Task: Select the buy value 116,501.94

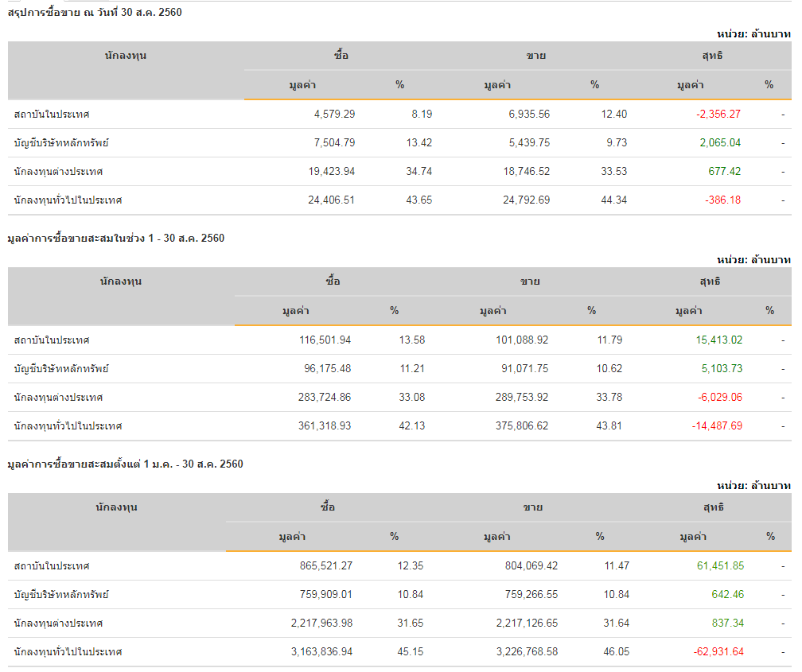Action: tap(324, 340)
